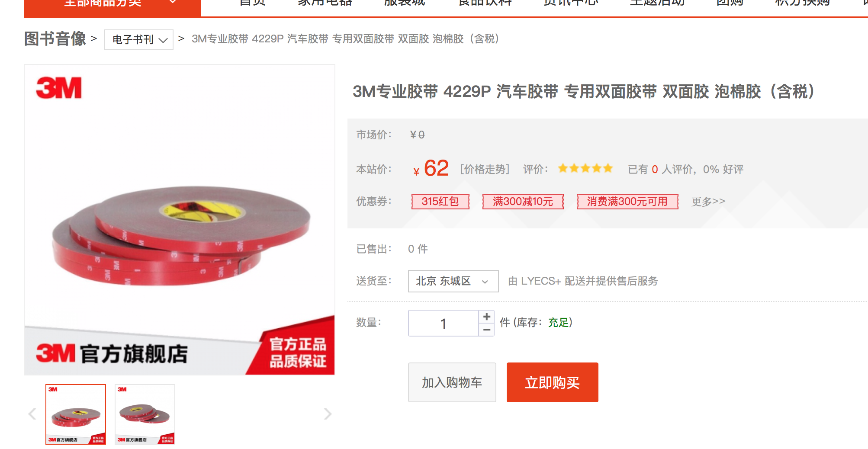Expand the 北京 东城区 delivery location dropdown
Image resolution: width=868 pixels, height=449 pixels.
click(453, 281)
